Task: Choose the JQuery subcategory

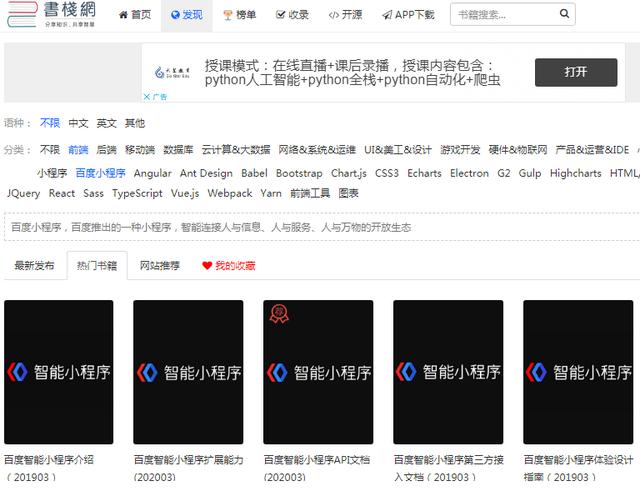Action: [23, 193]
